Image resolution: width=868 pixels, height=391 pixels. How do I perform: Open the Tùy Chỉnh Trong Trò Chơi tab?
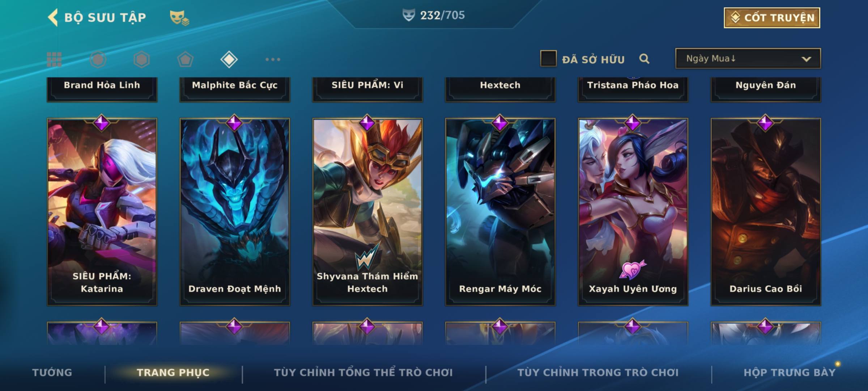[x=598, y=372]
